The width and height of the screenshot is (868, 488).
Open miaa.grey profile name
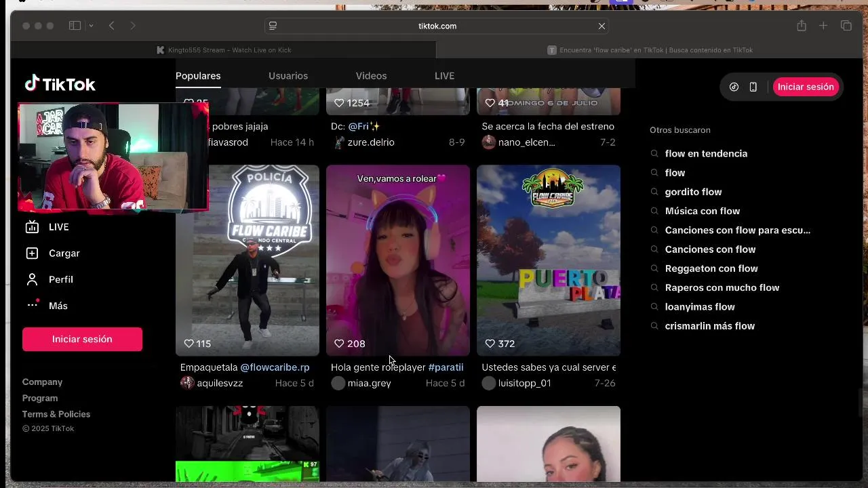pyautogui.click(x=369, y=383)
